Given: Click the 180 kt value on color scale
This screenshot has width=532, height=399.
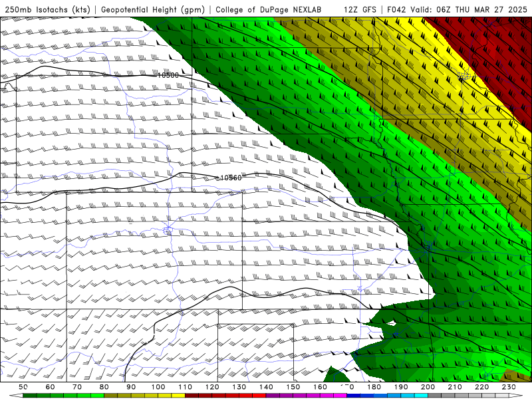Looking at the screenshot, I should [374, 387].
